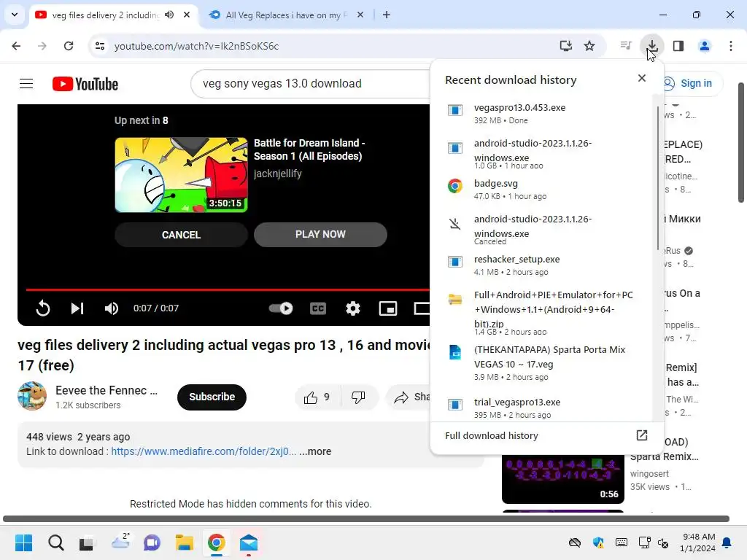Open the weather widget in the taskbar
The image size is (747, 560).
click(120, 542)
